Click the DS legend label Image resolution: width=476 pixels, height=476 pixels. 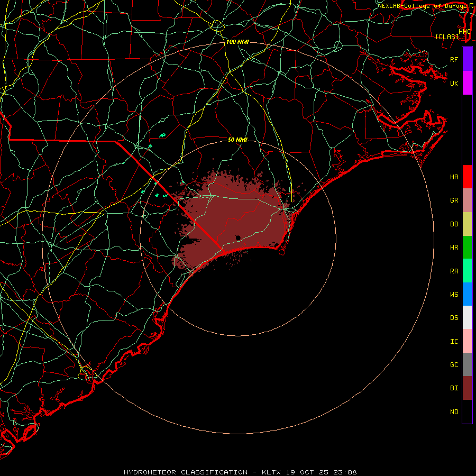click(x=454, y=318)
